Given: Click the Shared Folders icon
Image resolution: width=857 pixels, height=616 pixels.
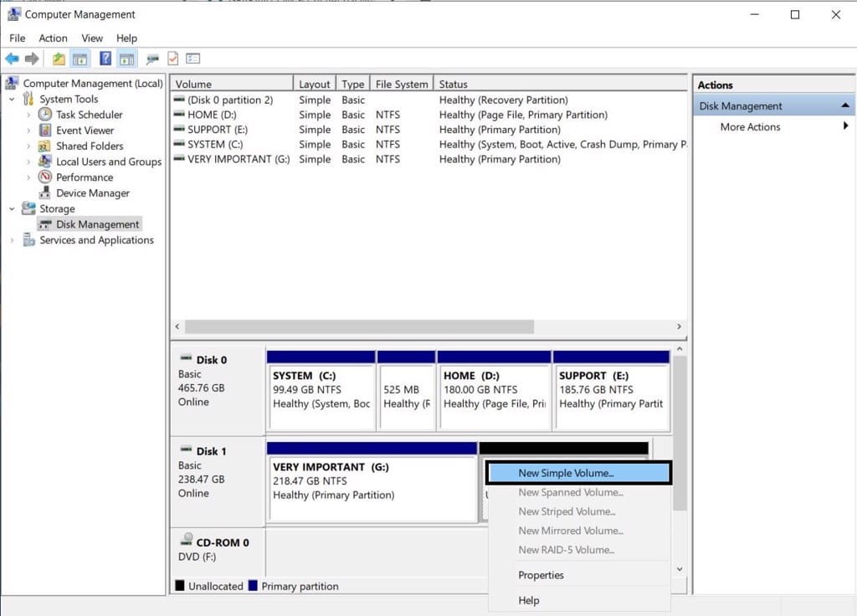Looking at the screenshot, I should point(45,146).
